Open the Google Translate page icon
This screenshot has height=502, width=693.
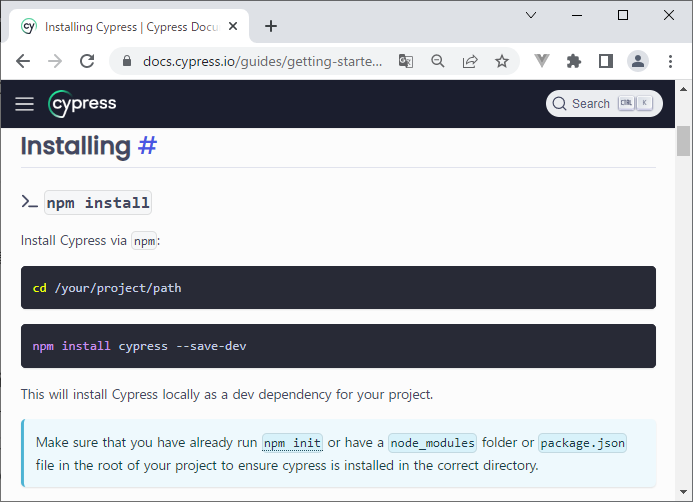pos(406,61)
